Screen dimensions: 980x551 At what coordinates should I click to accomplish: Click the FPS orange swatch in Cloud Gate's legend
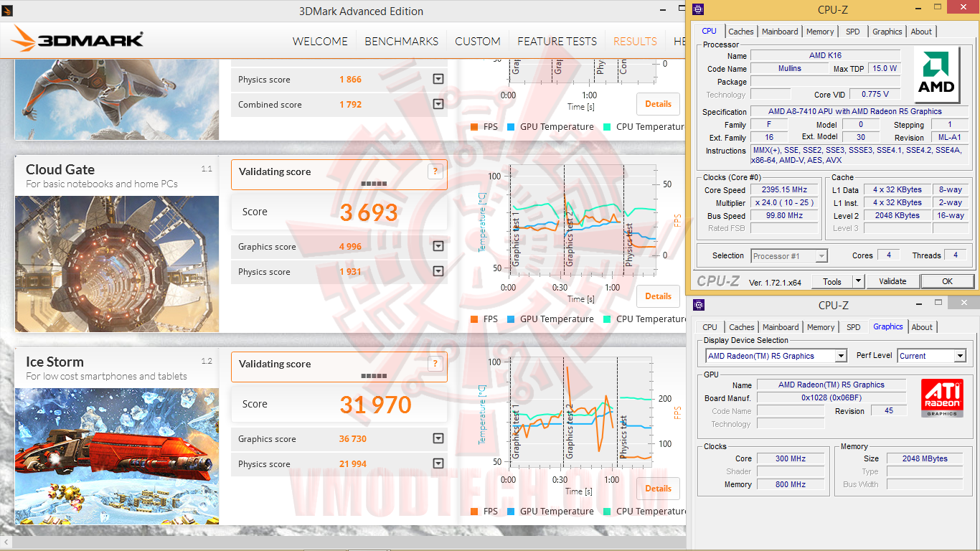click(474, 319)
